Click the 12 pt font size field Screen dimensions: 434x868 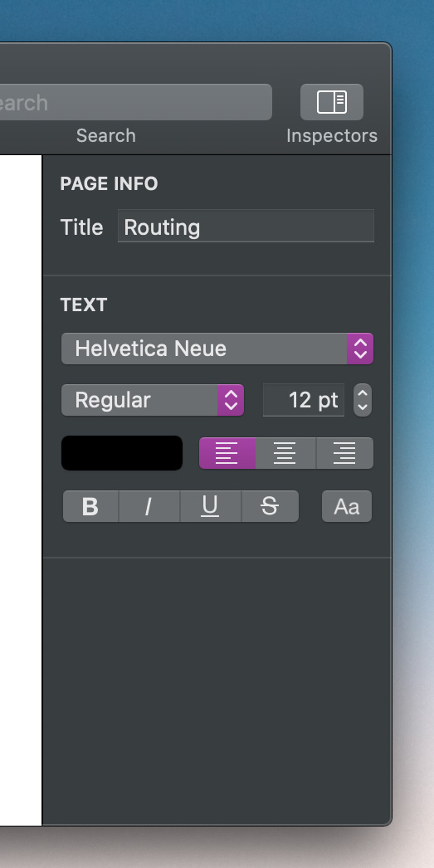(x=304, y=400)
